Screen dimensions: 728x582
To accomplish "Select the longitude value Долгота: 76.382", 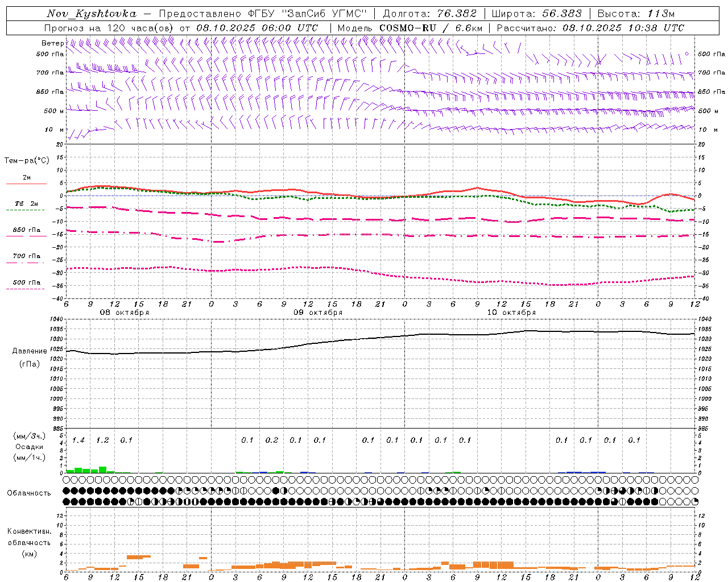I will coord(429,14).
